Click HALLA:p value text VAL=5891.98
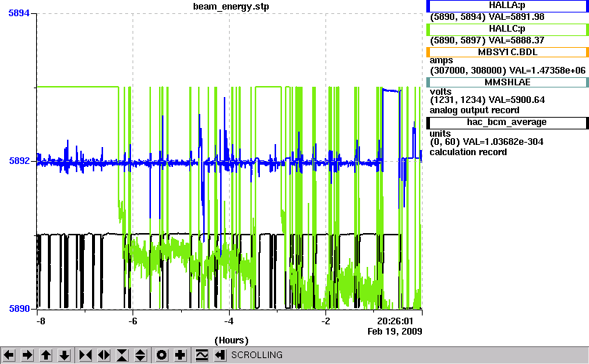589x364 pixels. tap(516, 17)
